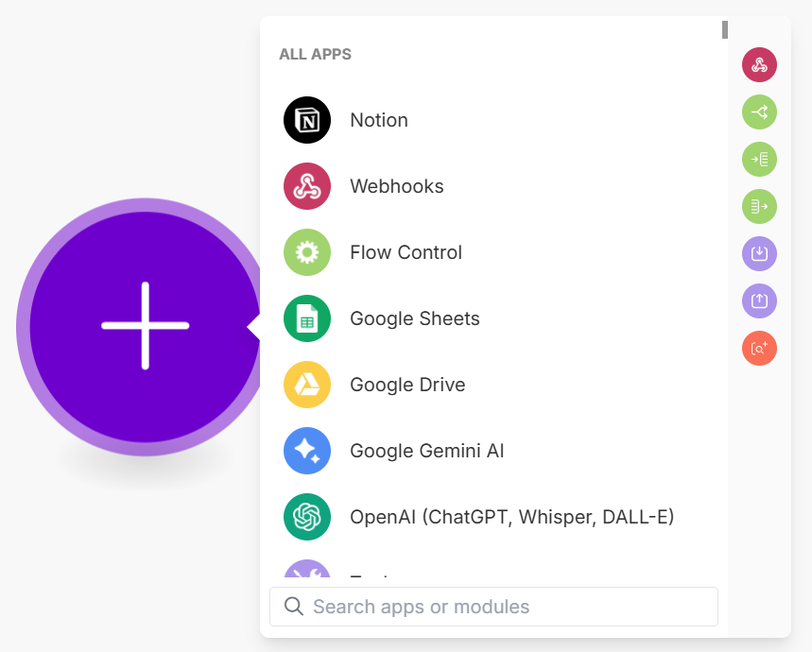Click purple upload-arrow sidebar icon
This screenshot has width=812, height=652.
click(x=759, y=300)
